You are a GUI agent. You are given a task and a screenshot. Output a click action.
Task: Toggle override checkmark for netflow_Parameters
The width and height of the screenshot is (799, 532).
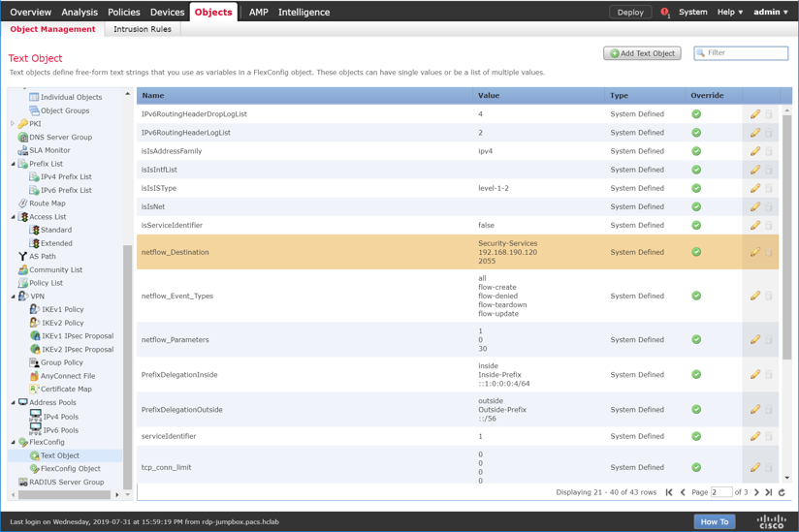696,339
